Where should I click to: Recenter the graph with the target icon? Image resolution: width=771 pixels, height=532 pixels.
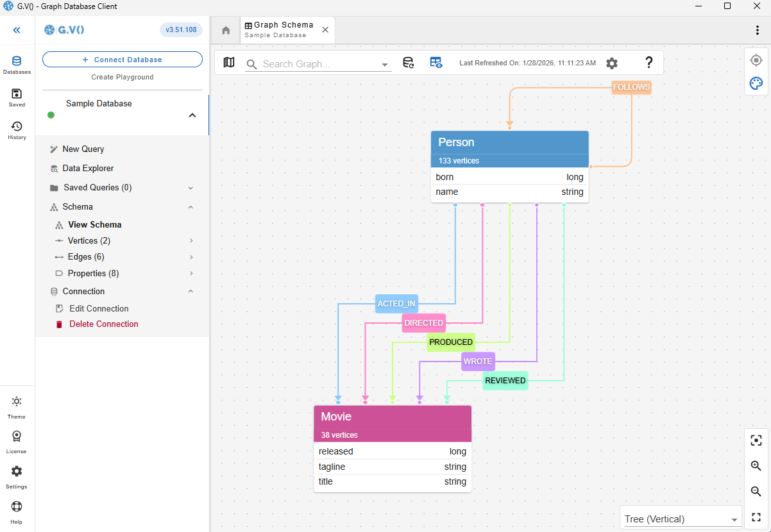[756, 60]
